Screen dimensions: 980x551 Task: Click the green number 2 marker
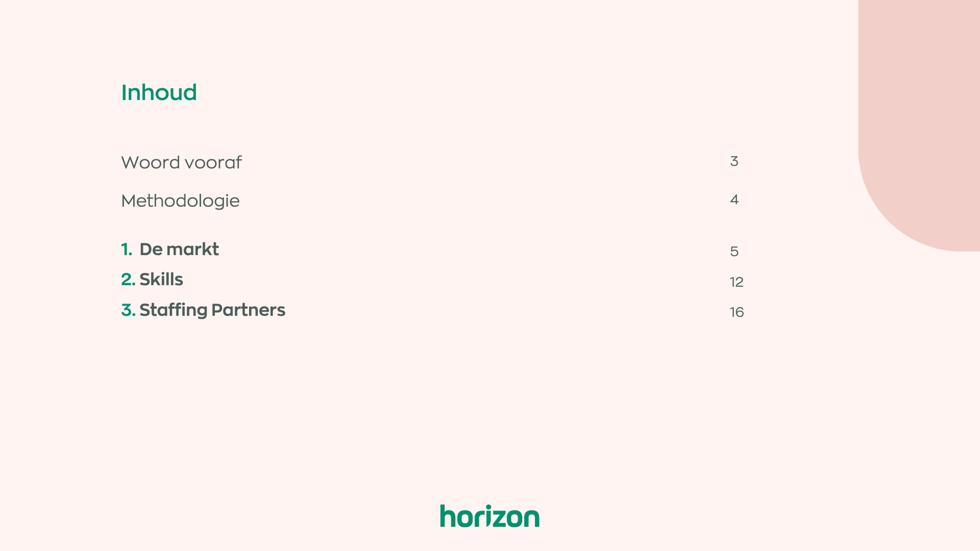click(127, 279)
